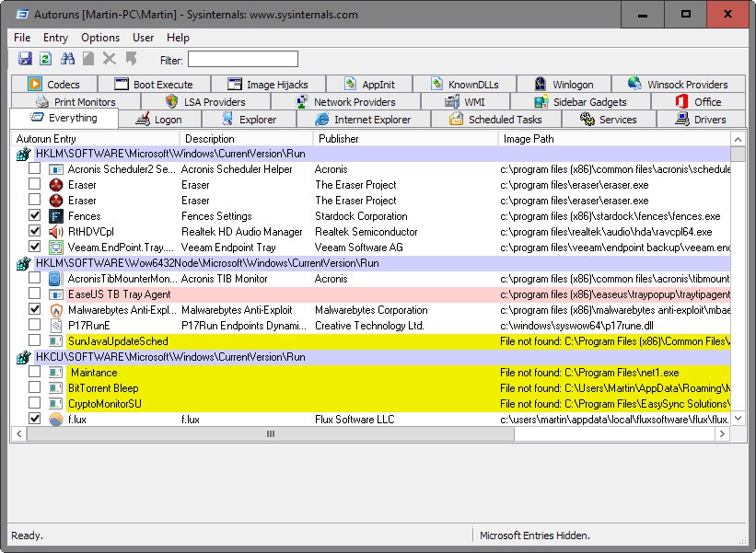Enable the Acronis Scheduler2 Service checkbox

click(34, 169)
